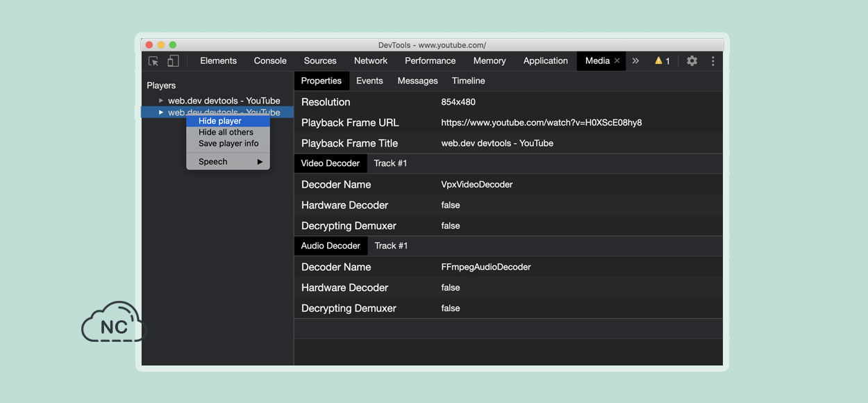This screenshot has height=403, width=868.
Task: Open the Speech submenu
Action: point(228,162)
